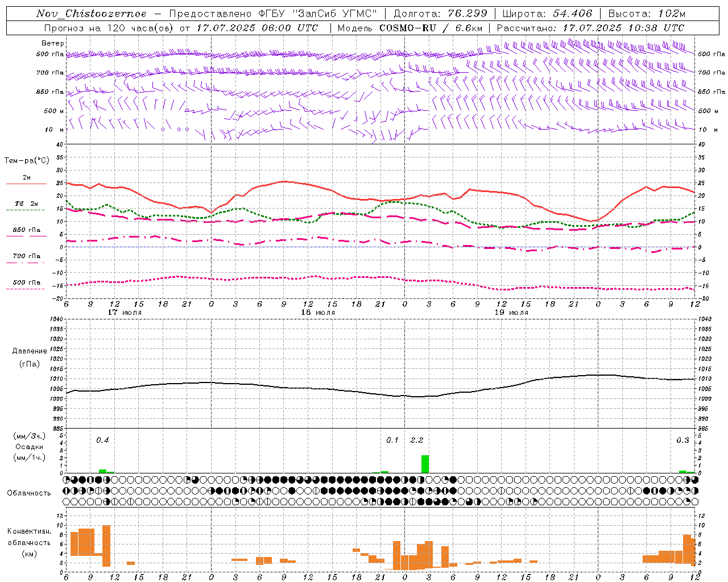Click the 700 гПа temperature legend label
728x582 pixels.
pyautogui.click(x=27, y=256)
